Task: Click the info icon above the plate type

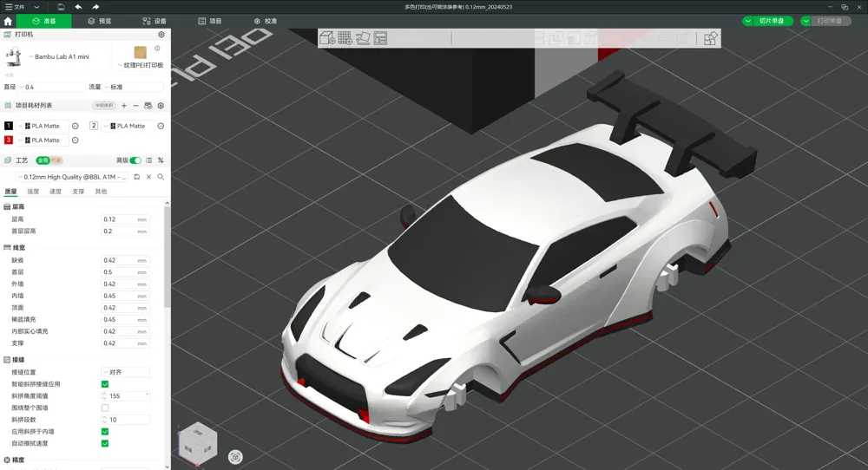Action: 157,49
